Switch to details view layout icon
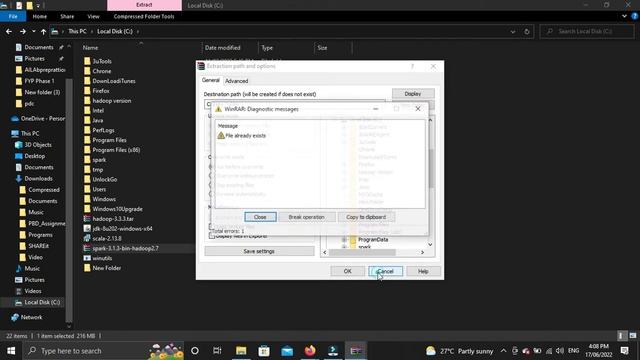 [621, 336]
